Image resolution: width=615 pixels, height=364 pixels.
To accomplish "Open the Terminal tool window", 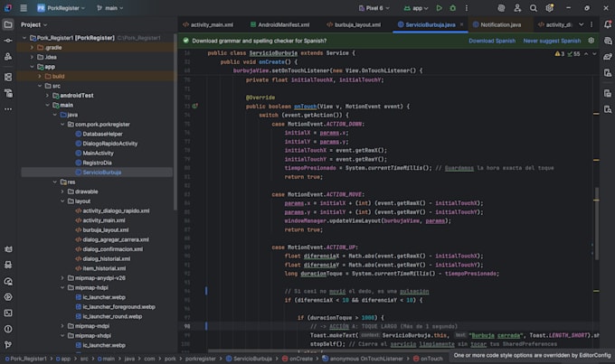I will pos(8,313).
